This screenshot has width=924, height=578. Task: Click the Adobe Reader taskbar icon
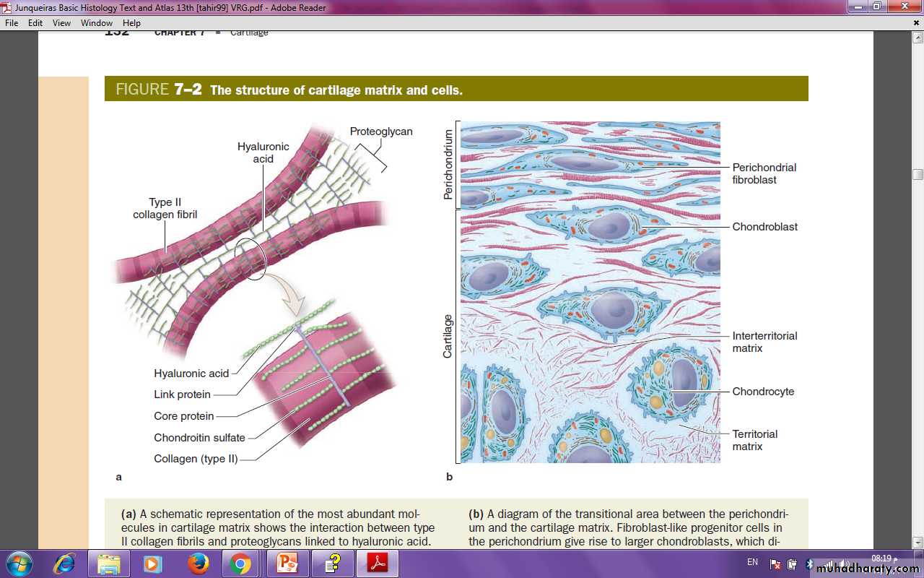[378, 564]
